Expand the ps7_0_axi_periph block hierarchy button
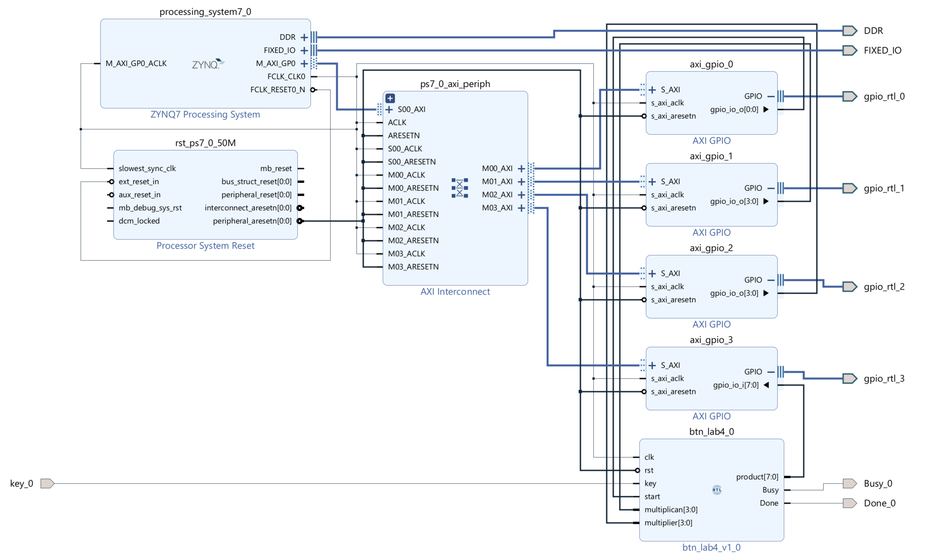This screenshot has width=930, height=560. pos(390,98)
